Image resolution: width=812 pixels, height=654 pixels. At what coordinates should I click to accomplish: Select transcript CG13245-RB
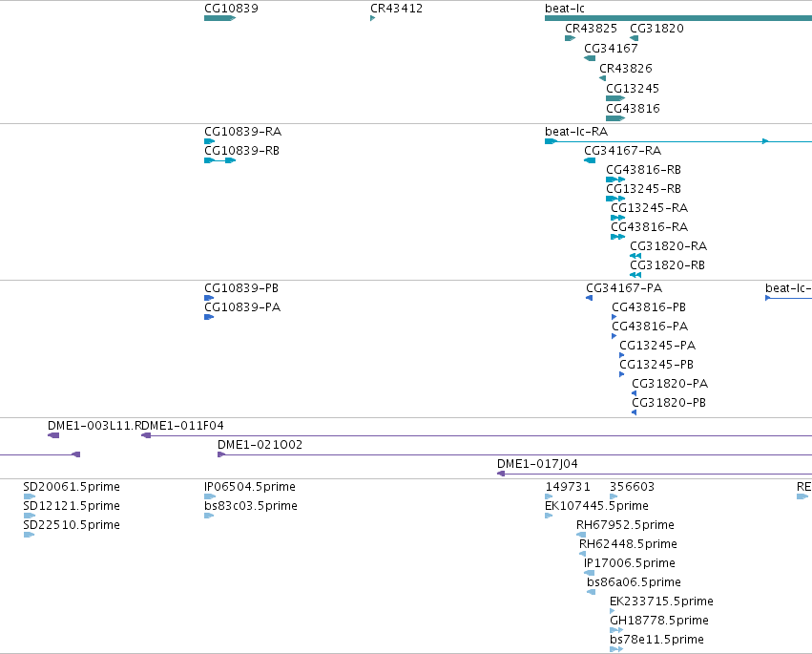644,189
